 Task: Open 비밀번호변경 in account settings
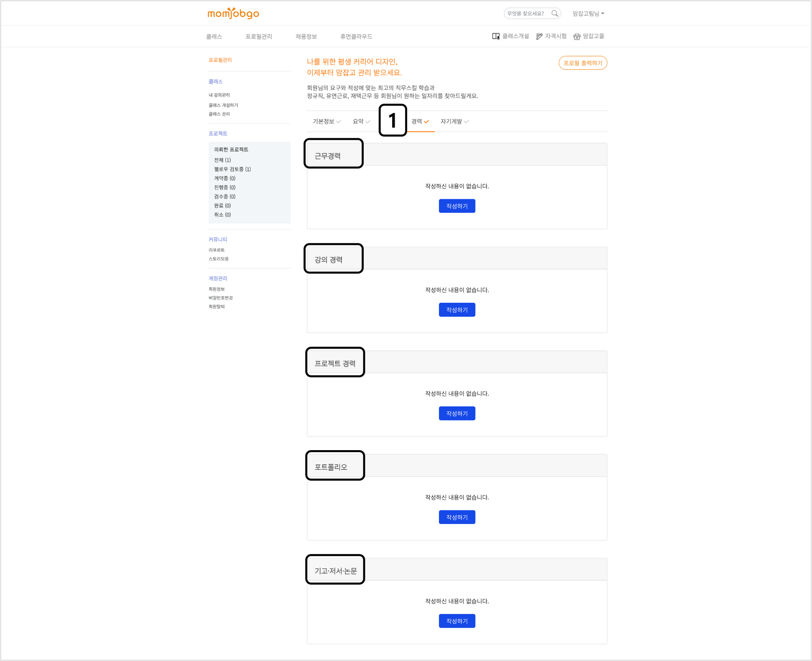pos(220,298)
